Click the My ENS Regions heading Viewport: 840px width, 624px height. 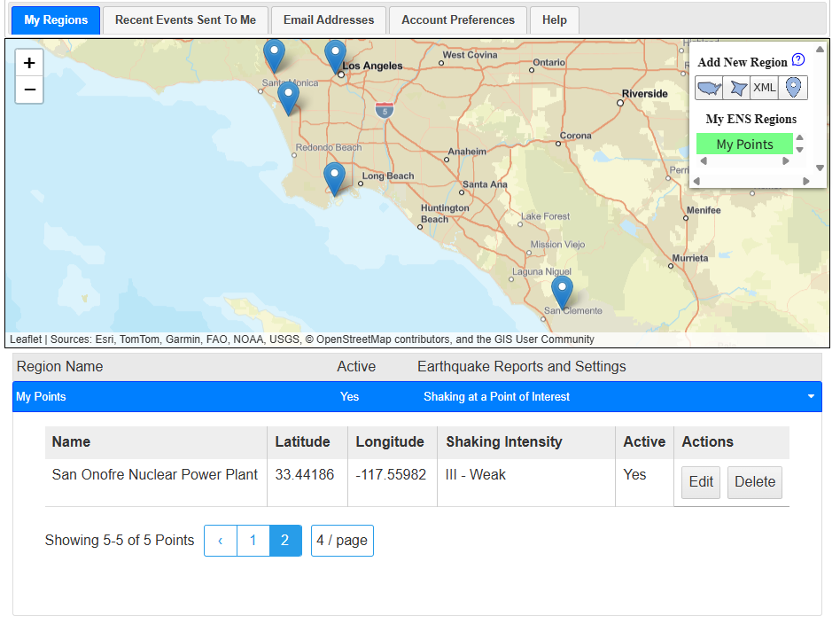click(751, 119)
